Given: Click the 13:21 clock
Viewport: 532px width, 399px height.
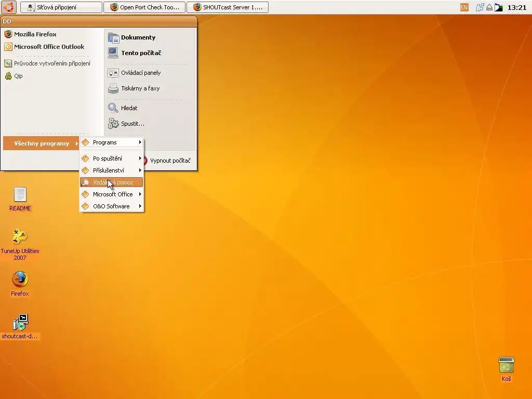Looking at the screenshot, I should coord(517,7).
